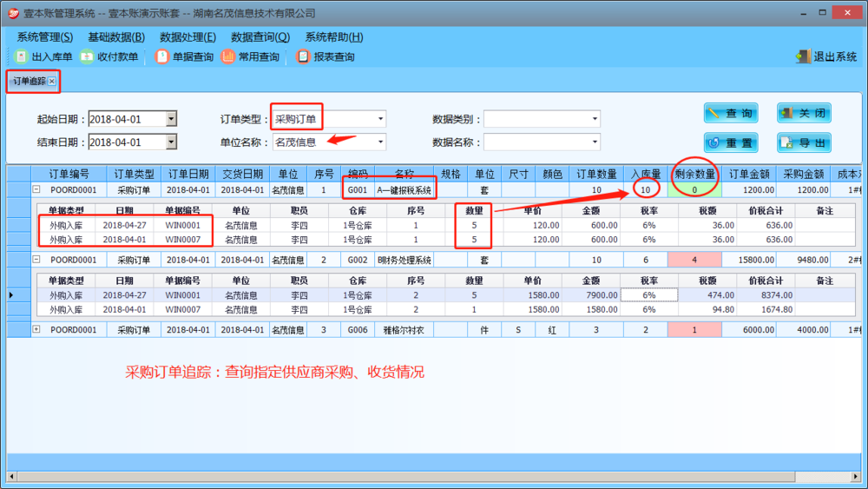Screen dimensions: 868x489
Task: Select the 15800.00 order amount cell
Action: click(x=749, y=260)
